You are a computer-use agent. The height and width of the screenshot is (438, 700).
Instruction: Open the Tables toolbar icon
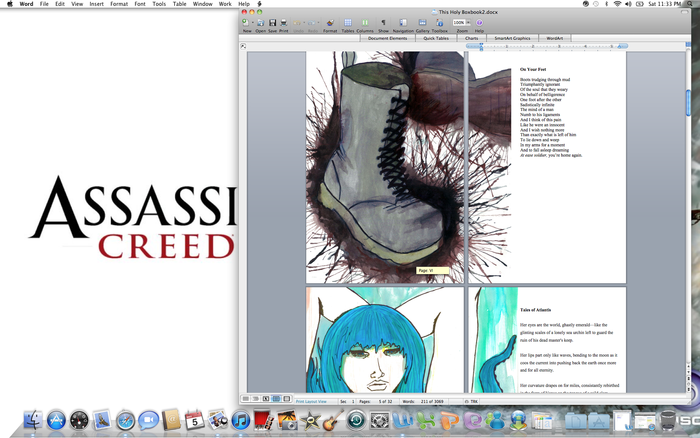point(348,22)
